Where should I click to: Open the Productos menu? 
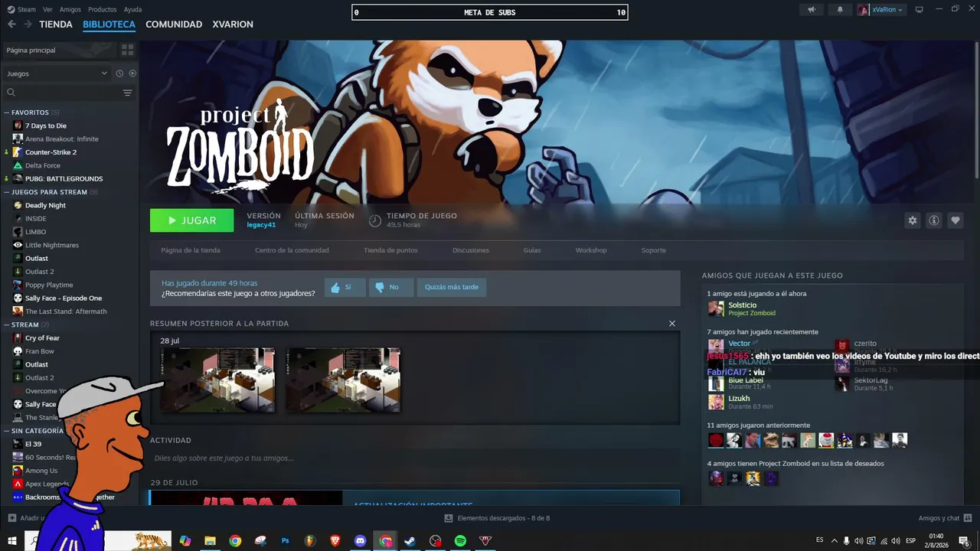click(103, 10)
